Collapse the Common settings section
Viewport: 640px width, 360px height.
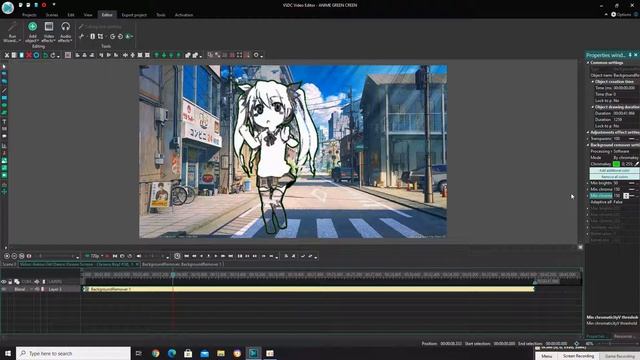click(x=588, y=63)
